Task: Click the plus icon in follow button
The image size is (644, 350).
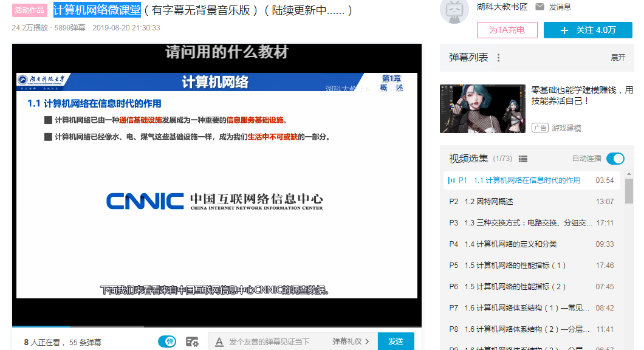Action: (564, 30)
